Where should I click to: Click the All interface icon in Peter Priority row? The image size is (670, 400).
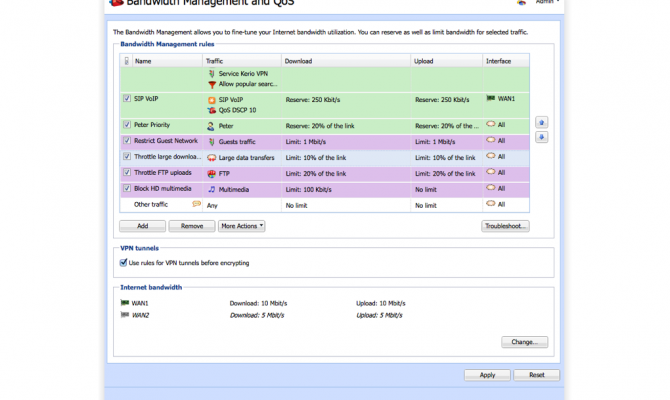click(x=491, y=124)
